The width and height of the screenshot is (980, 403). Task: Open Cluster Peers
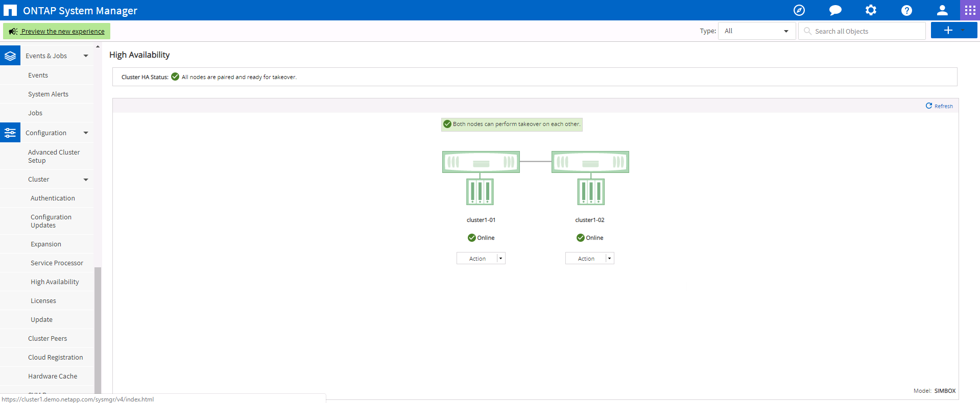click(x=47, y=338)
